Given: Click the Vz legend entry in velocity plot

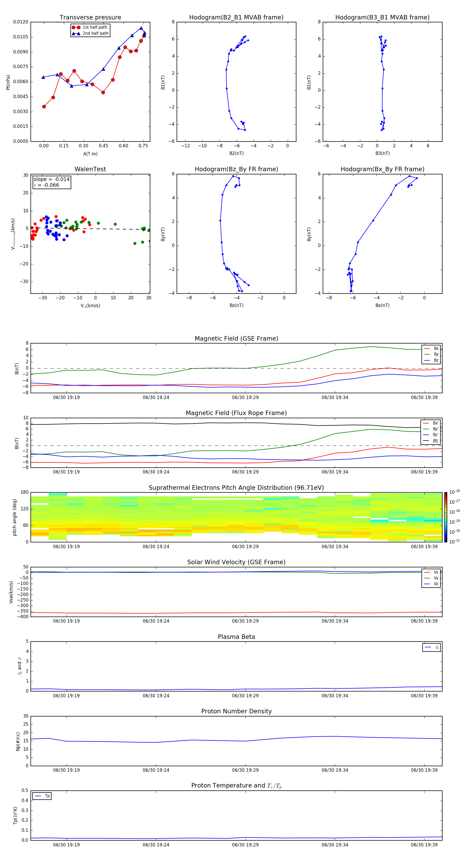Looking at the screenshot, I should 431,584.
